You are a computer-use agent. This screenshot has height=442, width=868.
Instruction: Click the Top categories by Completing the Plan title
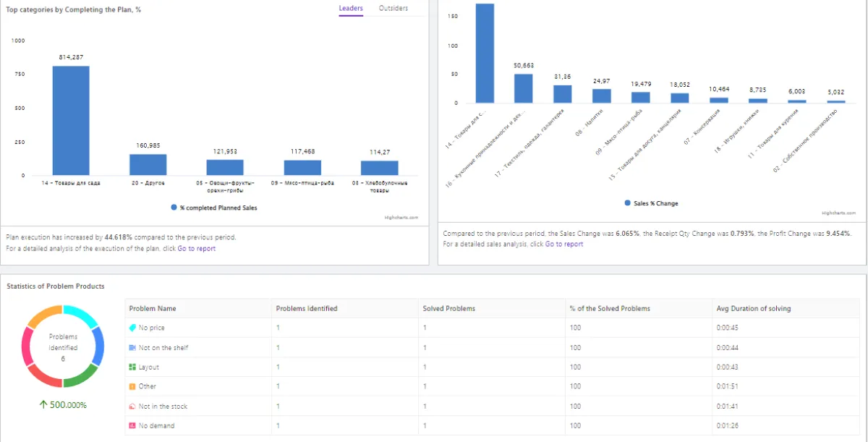coord(74,9)
